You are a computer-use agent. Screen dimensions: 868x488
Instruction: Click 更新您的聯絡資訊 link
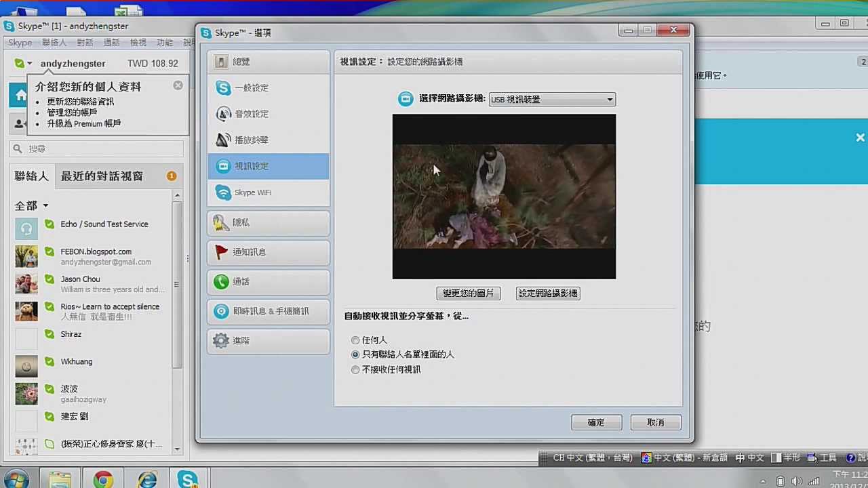pos(80,102)
